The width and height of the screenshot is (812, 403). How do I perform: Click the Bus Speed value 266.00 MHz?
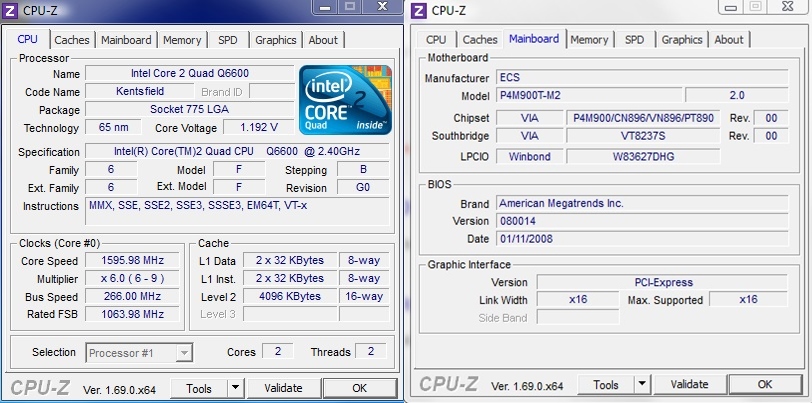coord(133,296)
